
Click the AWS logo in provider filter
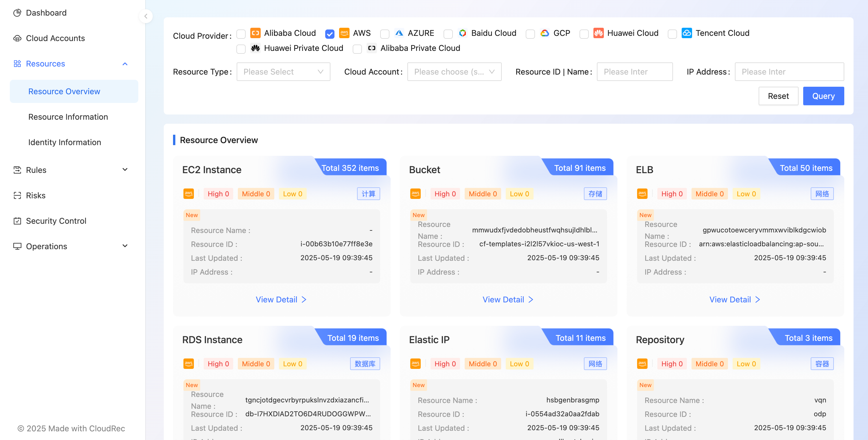(344, 33)
